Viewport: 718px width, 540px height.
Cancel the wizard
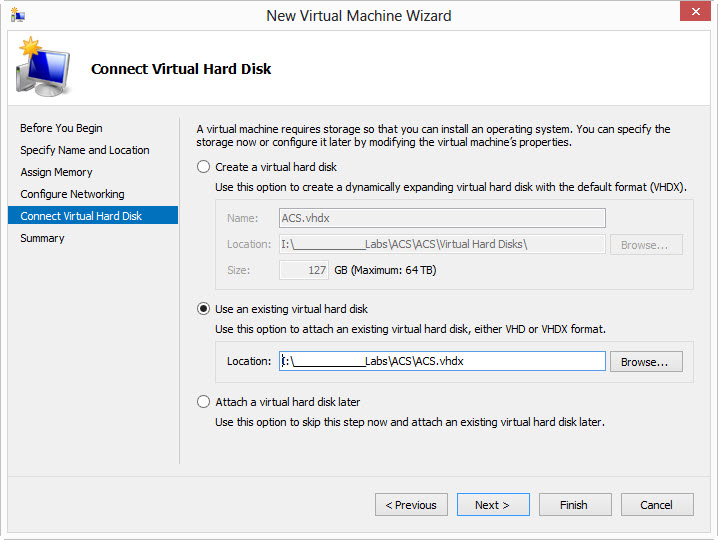pyautogui.click(x=657, y=505)
